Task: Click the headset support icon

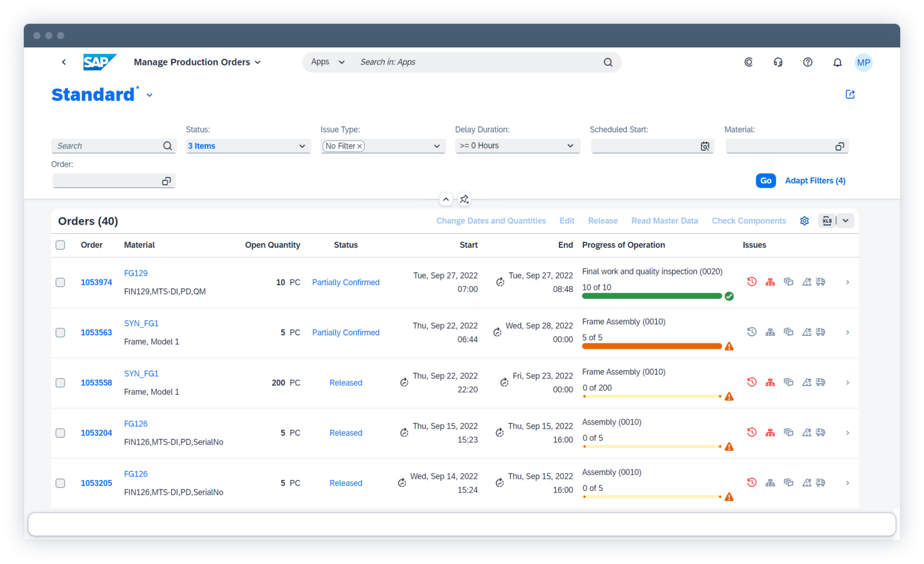Action: coord(777,62)
